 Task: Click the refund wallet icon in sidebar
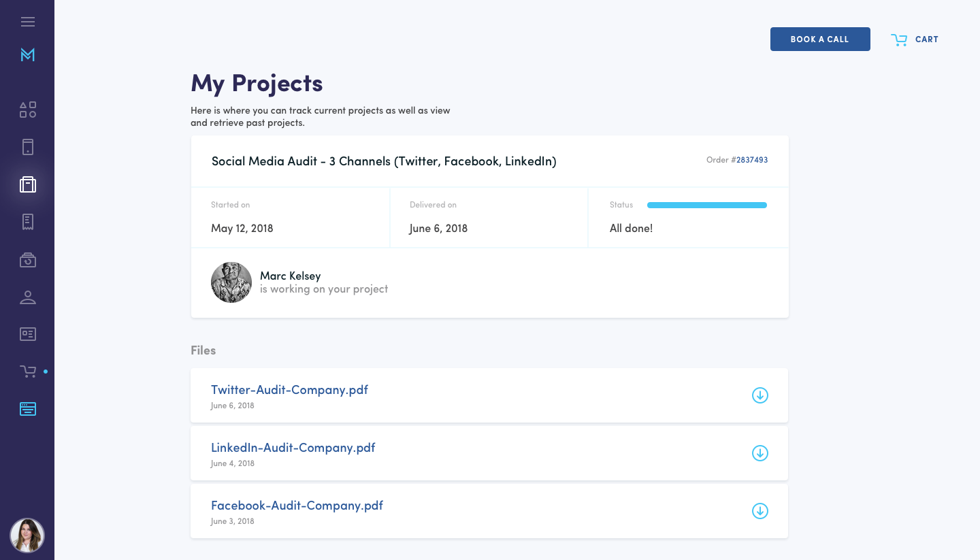[x=28, y=259]
